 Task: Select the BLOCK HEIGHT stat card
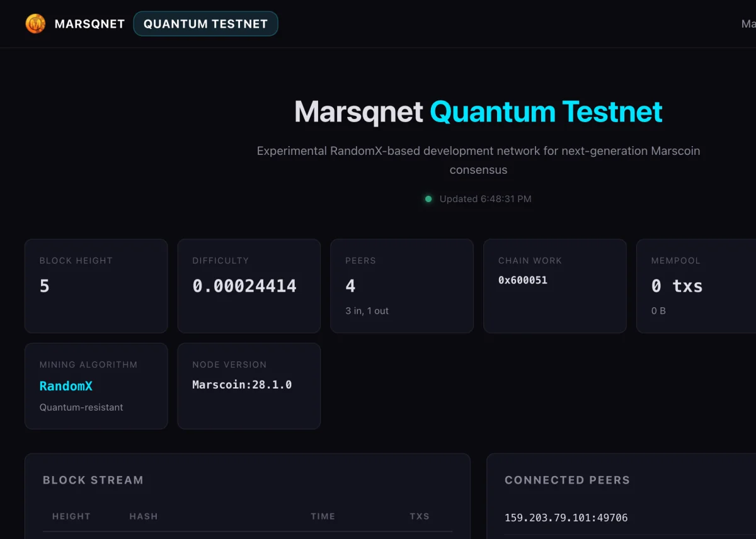tap(96, 285)
